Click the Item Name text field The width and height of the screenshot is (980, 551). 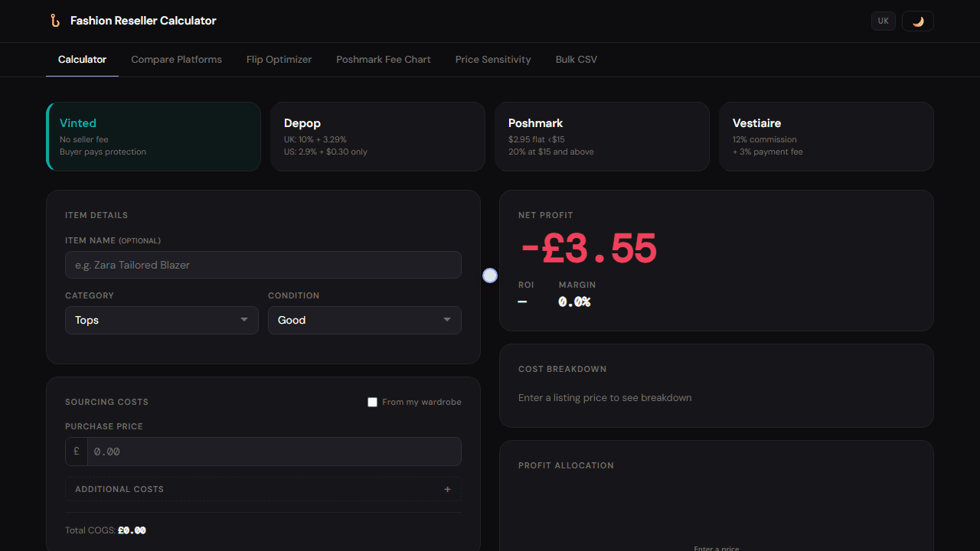coord(263,265)
